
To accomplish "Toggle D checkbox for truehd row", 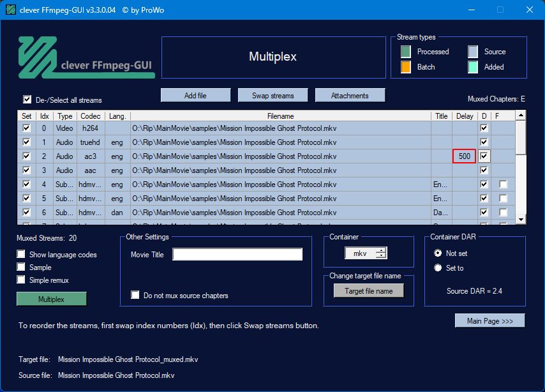I will [x=484, y=142].
